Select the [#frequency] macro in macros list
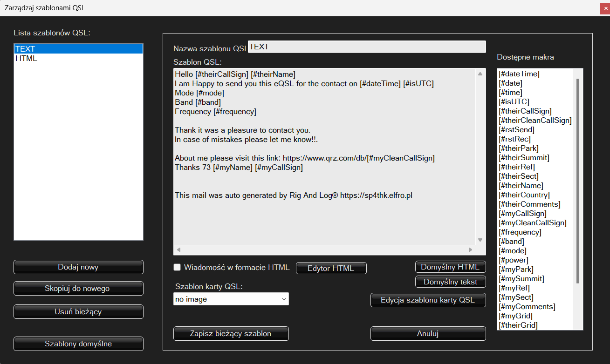Image resolution: width=610 pixels, height=364 pixels. [520, 232]
